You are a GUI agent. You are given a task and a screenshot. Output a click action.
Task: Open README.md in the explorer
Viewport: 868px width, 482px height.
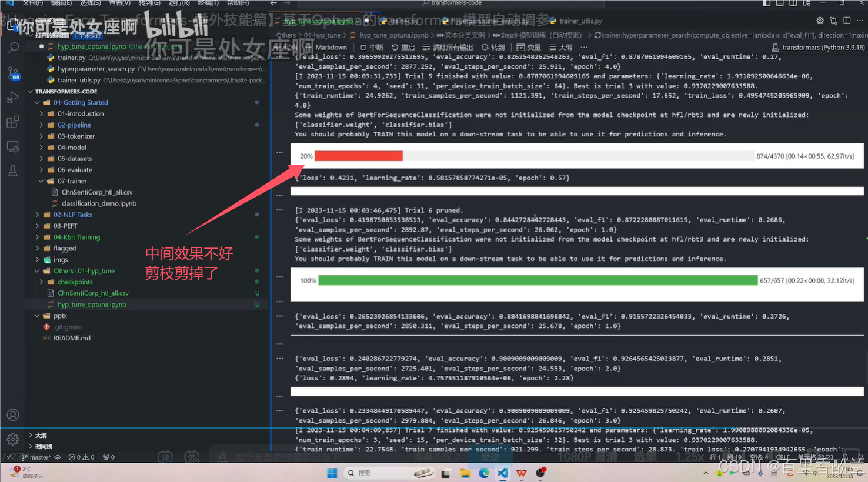(x=72, y=339)
